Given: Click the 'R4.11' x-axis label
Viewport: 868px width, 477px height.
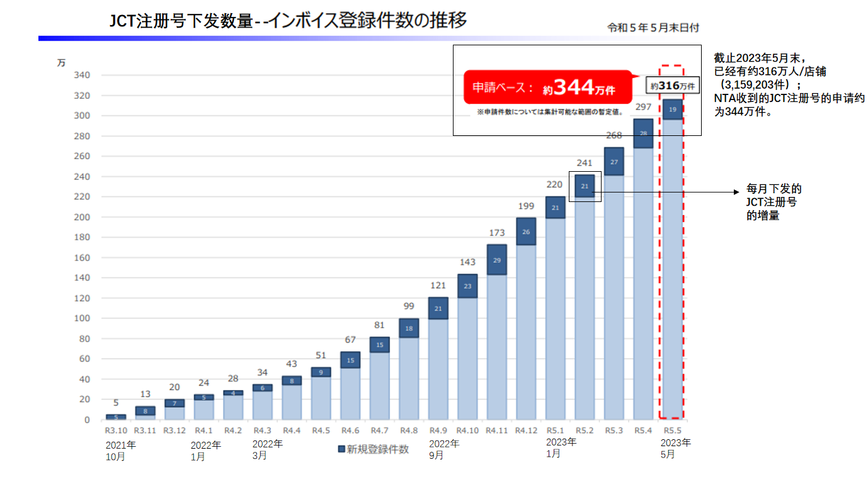Looking at the screenshot, I should pos(497,431).
